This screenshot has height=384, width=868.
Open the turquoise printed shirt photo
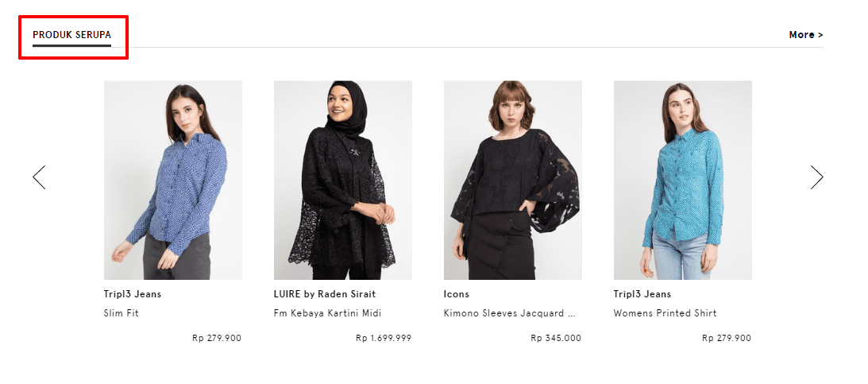click(683, 180)
